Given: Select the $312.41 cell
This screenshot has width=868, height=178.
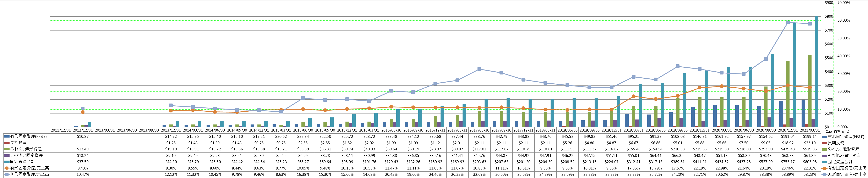Looking at the screenshot, I should 634,162.
